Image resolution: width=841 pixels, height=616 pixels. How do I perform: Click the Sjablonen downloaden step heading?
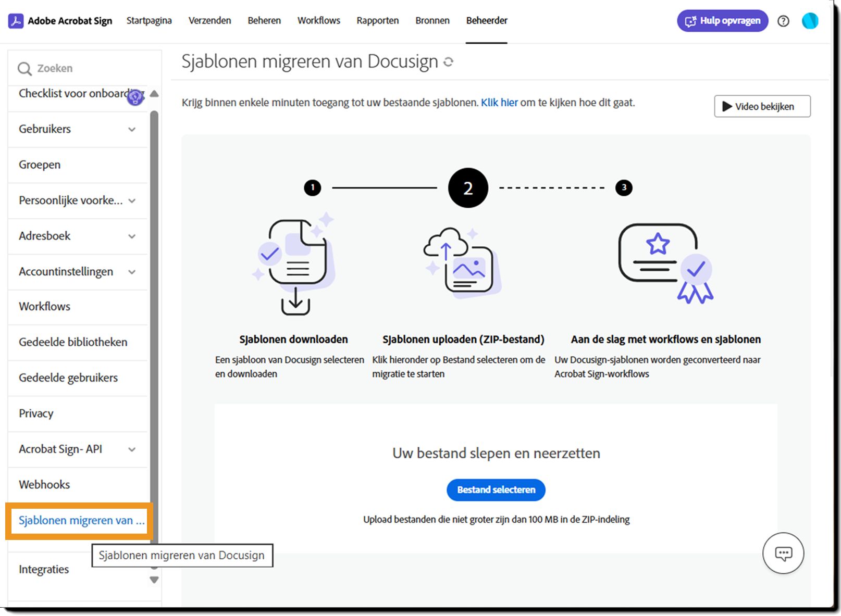pos(293,340)
